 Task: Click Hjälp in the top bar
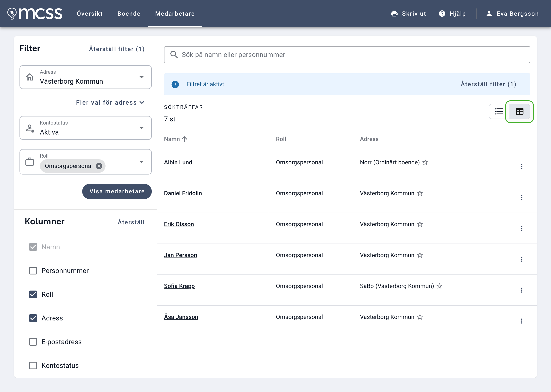tap(452, 14)
